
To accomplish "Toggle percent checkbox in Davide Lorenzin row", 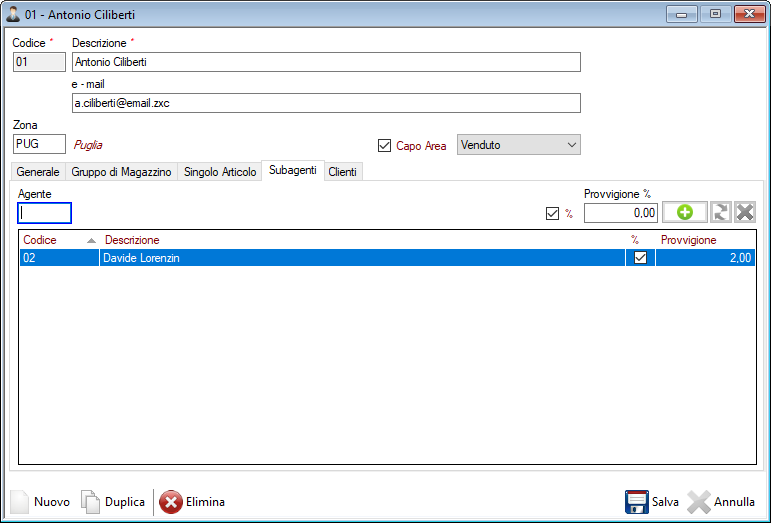I will click(x=640, y=258).
